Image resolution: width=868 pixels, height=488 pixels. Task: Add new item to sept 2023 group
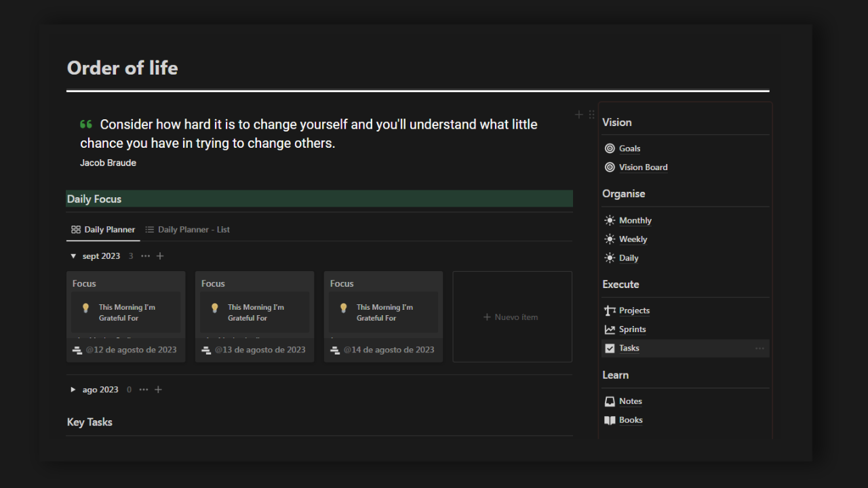[x=160, y=256]
